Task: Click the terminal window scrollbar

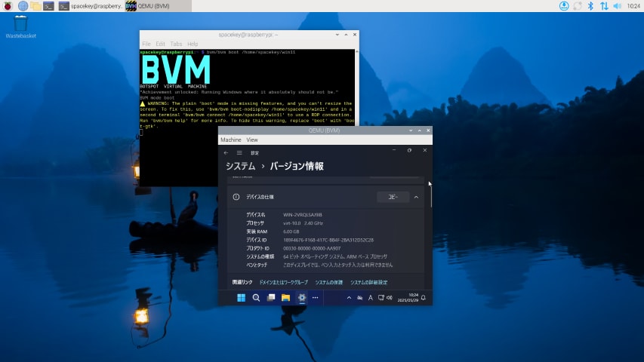Action: (x=356, y=88)
